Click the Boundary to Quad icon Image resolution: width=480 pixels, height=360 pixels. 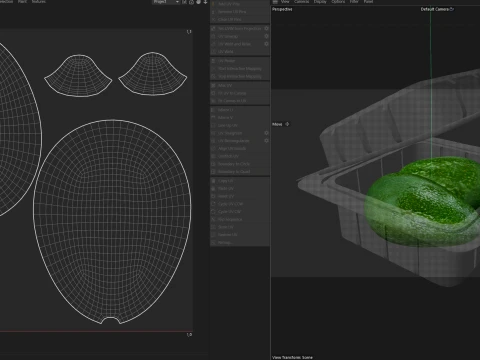click(x=214, y=172)
